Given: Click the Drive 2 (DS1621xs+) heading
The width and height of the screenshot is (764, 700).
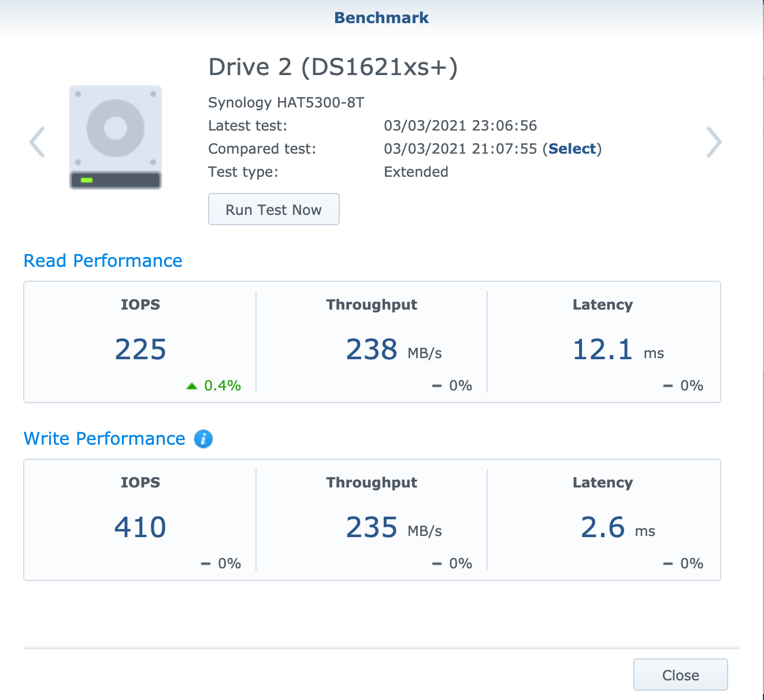Looking at the screenshot, I should (x=333, y=67).
